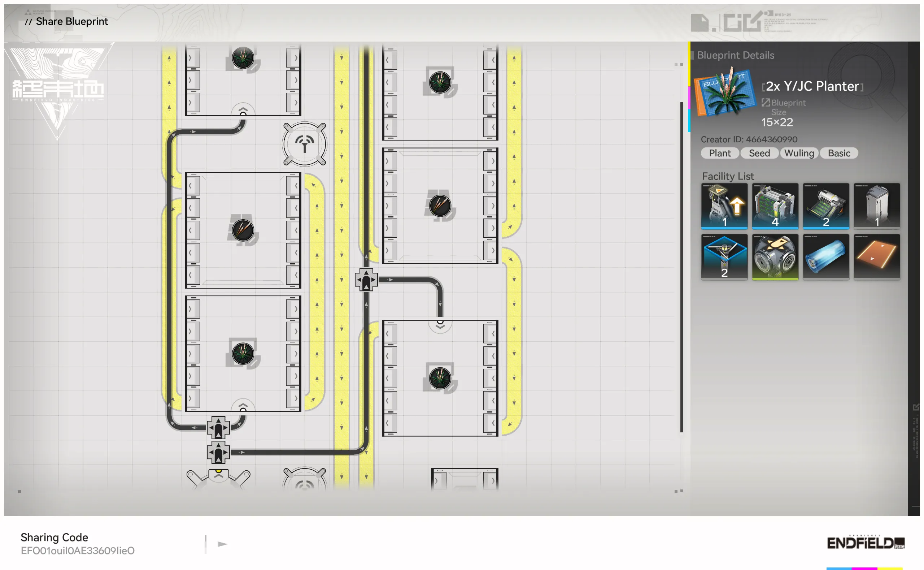Click the Wuling tag
Image resolution: width=924 pixels, height=570 pixels.
tap(799, 153)
